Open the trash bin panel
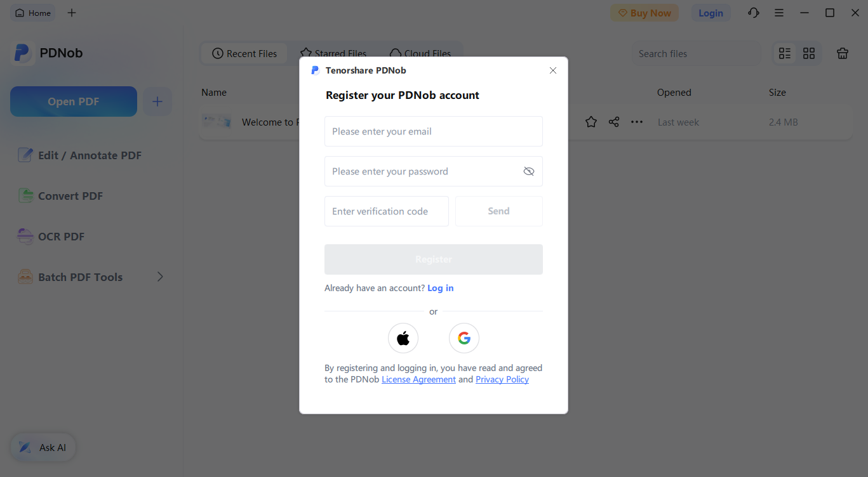The image size is (868, 477). point(843,53)
